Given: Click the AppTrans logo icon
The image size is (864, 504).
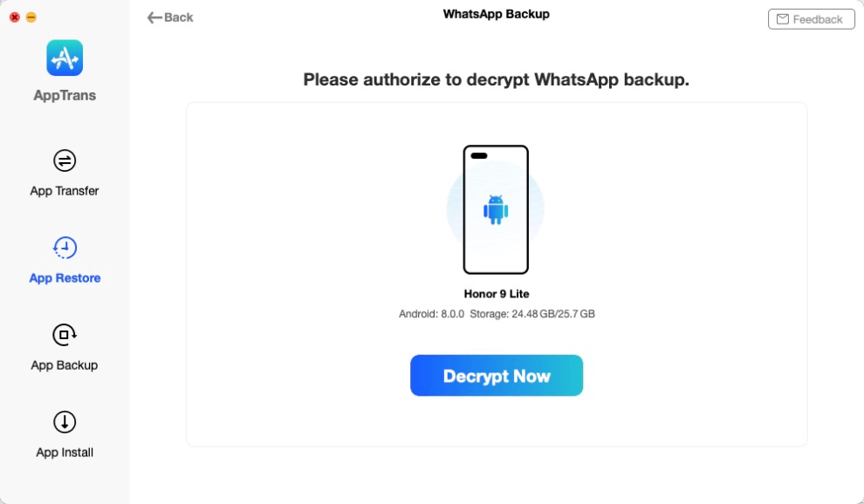Looking at the screenshot, I should pos(65,58).
